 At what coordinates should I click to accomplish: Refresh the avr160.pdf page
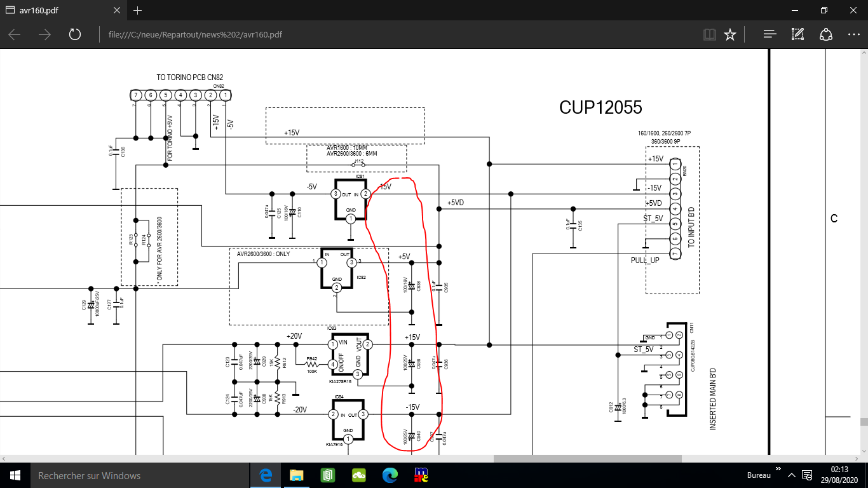tap(75, 34)
